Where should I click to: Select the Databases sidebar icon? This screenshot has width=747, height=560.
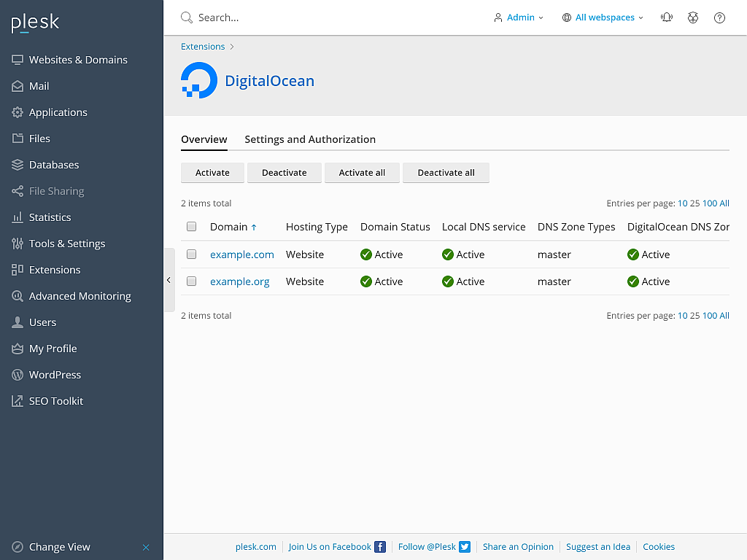pos(18,165)
